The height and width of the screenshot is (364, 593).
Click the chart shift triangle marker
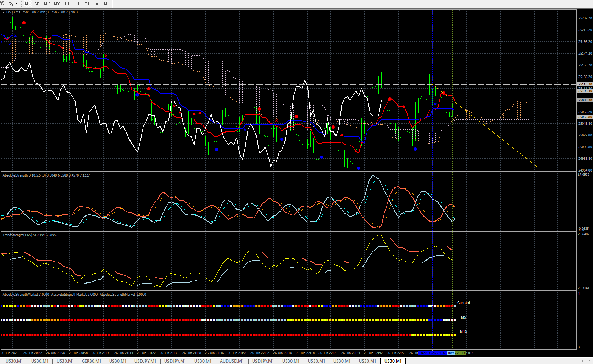click(459, 11)
